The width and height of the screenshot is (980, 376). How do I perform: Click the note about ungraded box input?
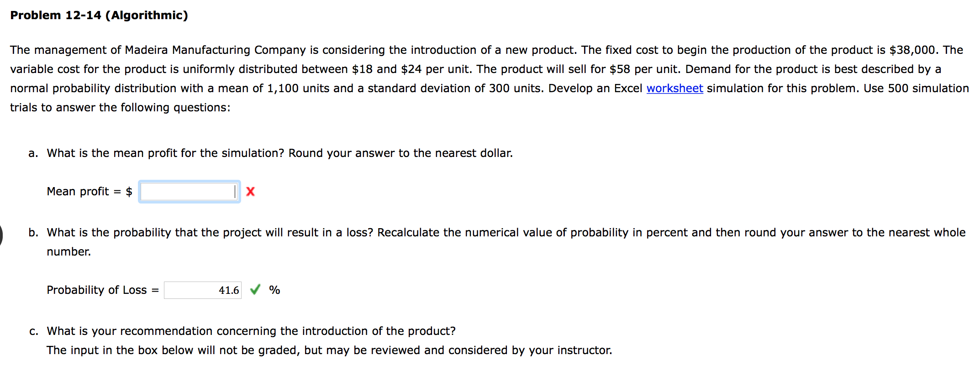(329, 350)
